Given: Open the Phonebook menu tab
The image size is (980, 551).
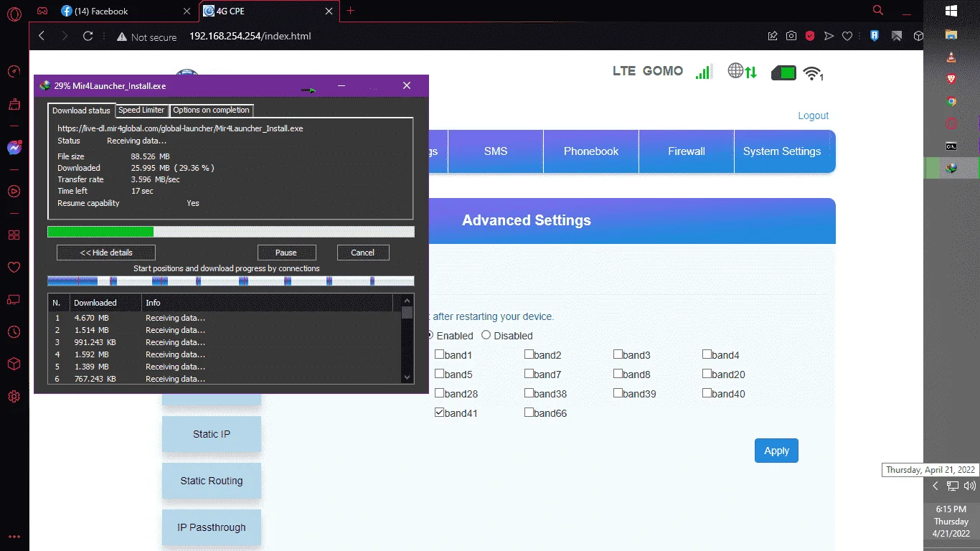Looking at the screenshot, I should (x=591, y=151).
